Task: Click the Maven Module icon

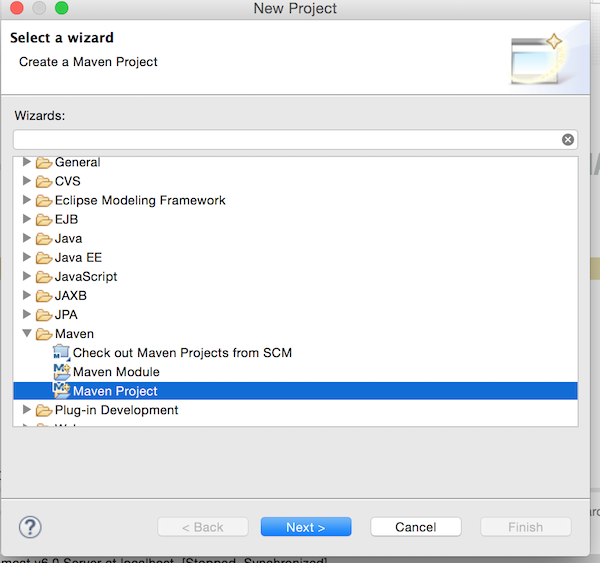Action: [x=62, y=372]
